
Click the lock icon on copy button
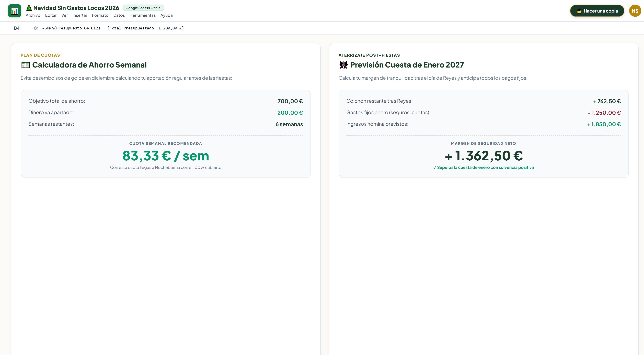(579, 11)
